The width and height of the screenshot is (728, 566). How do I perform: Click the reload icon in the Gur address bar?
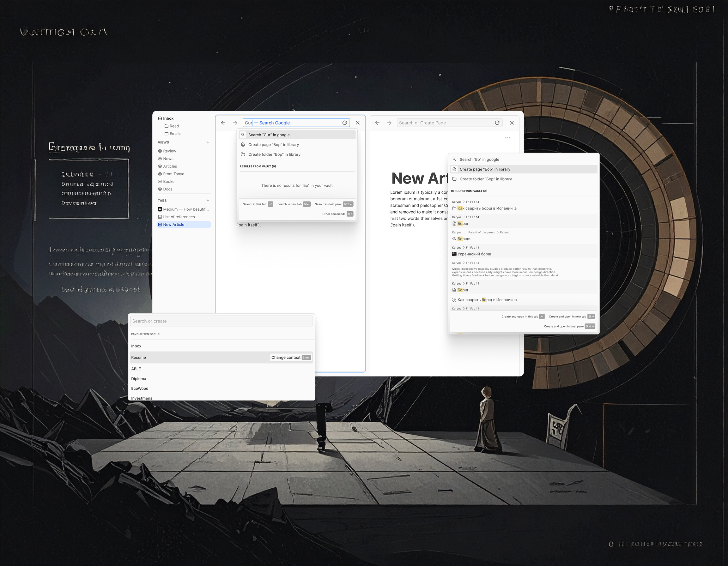pyautogui.click(x=345, y=123)
